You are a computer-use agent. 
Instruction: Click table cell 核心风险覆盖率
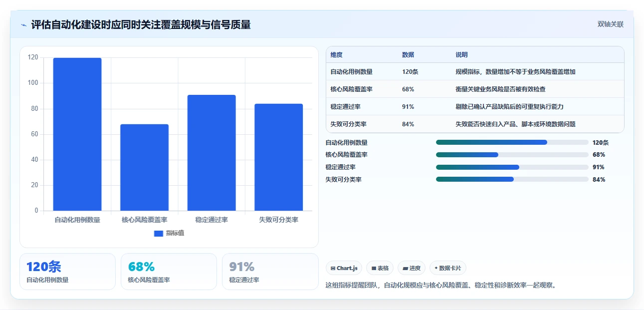351,89
